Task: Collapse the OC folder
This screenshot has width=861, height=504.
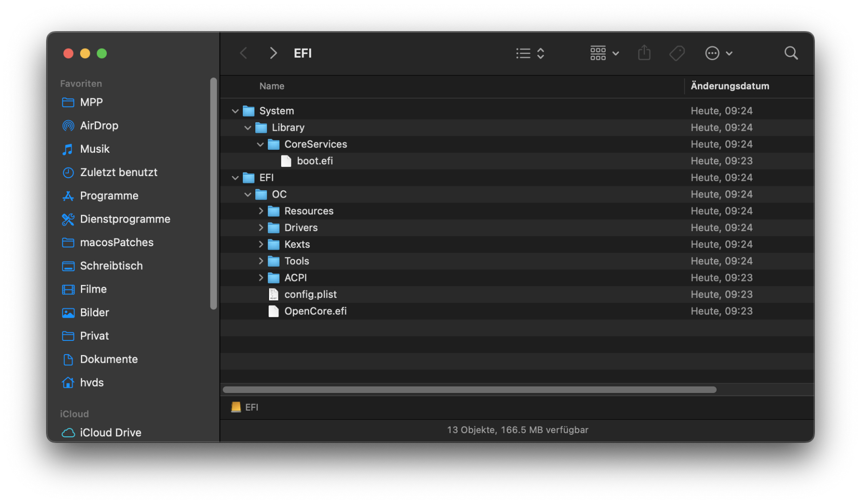Action: (x=248, y=195)
